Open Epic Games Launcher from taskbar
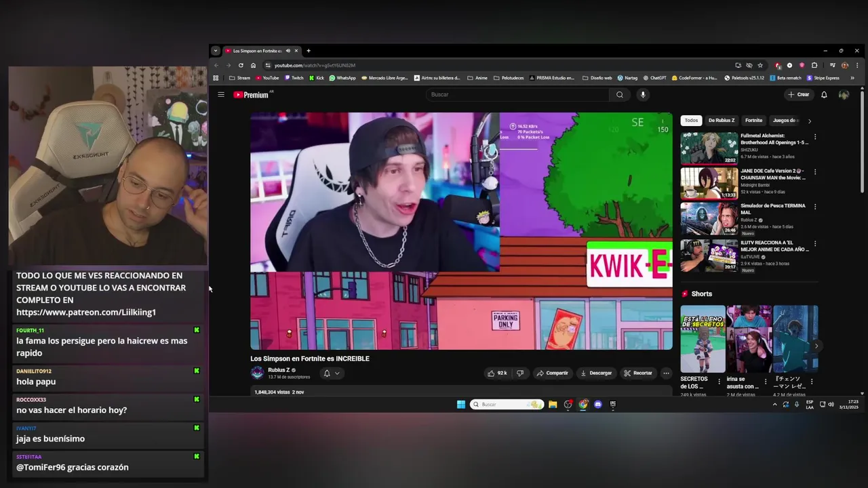This screenshot has height=488, width=868. point(613,405)
